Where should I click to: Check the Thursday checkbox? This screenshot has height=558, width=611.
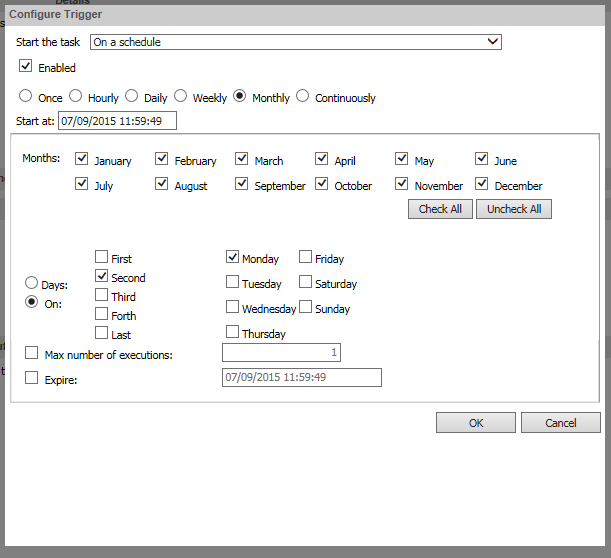(x=232, y=332)
